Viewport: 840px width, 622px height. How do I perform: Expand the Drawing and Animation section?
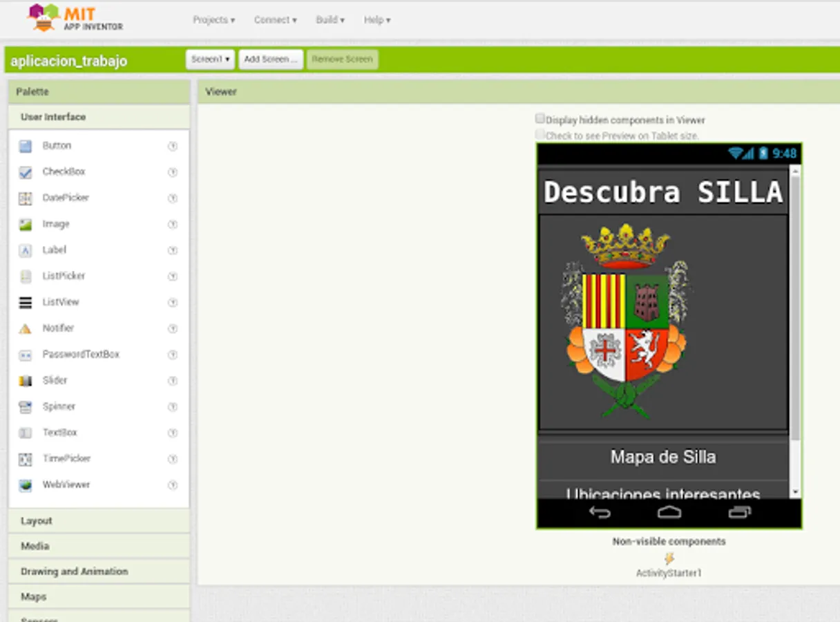(99, 572)
